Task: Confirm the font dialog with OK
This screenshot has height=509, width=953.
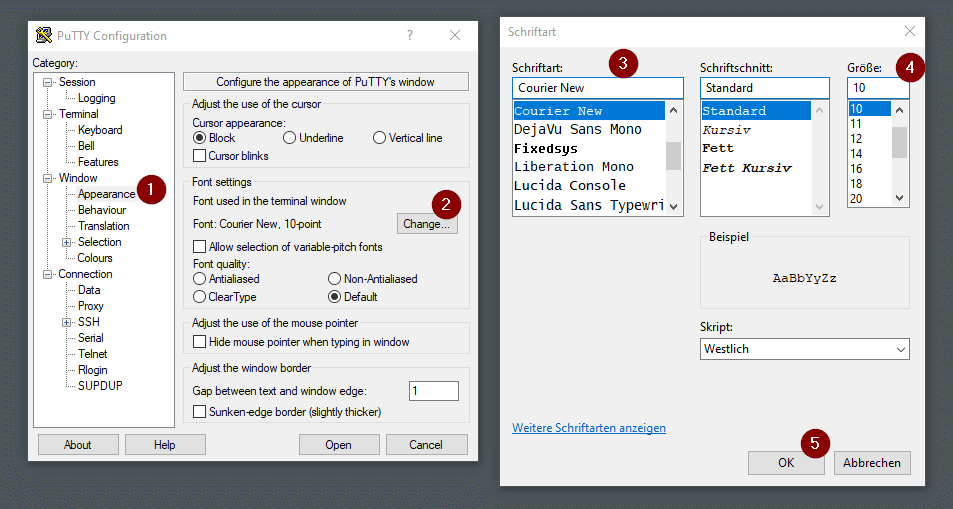Action: (x=786, y=462)
